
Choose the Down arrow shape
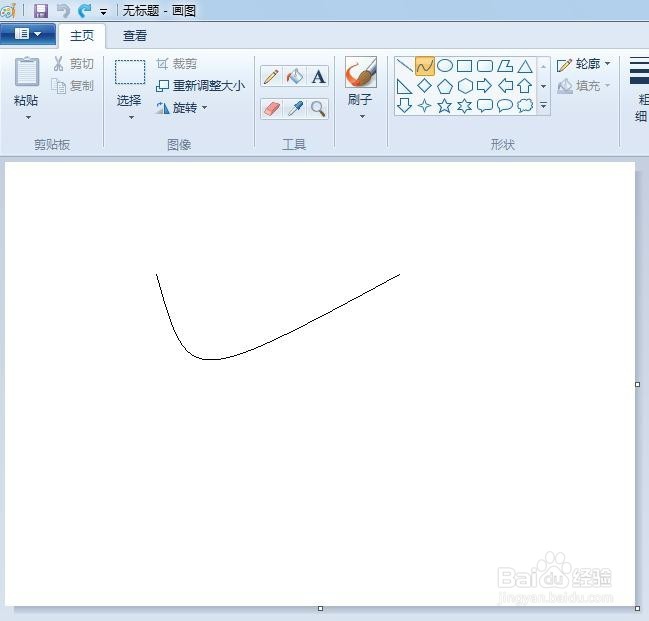pyautogui.click(x=404, y=106)
